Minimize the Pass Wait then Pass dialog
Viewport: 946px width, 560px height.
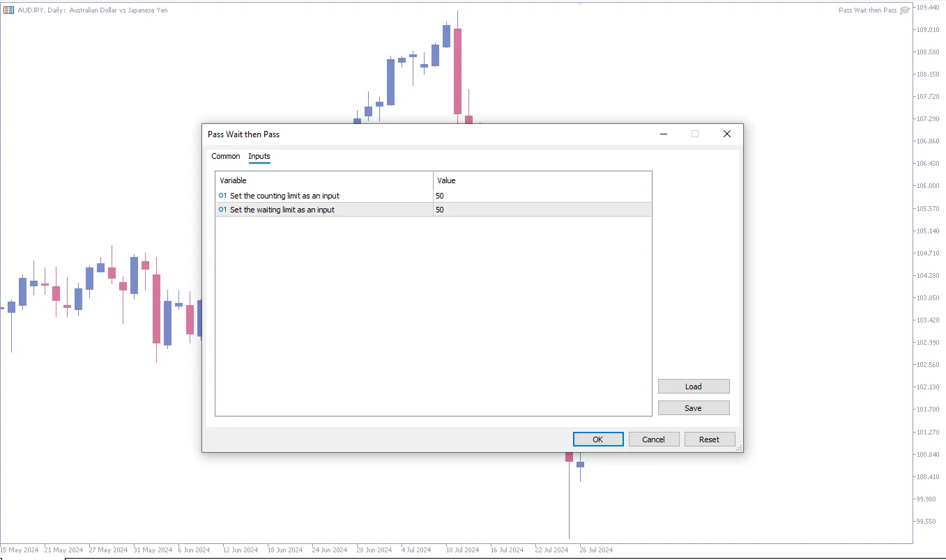coord(664,134)
